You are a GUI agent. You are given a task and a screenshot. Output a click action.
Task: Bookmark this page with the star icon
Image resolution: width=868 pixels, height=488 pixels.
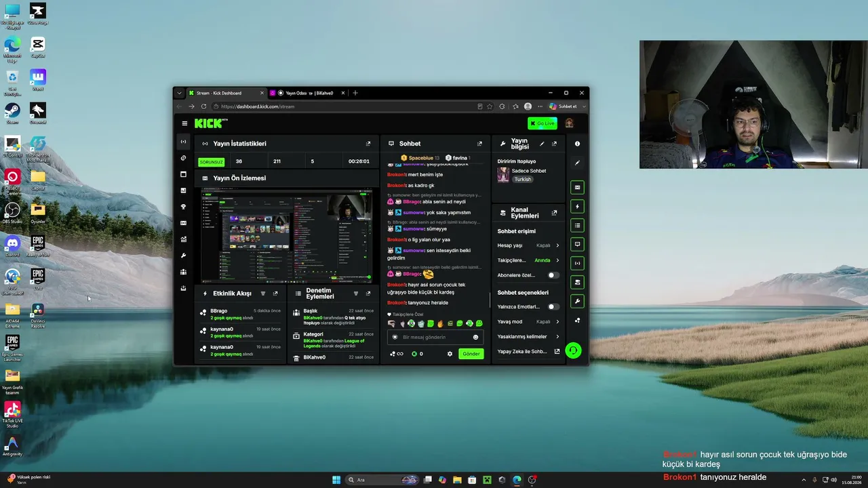(x=490, y=106)
